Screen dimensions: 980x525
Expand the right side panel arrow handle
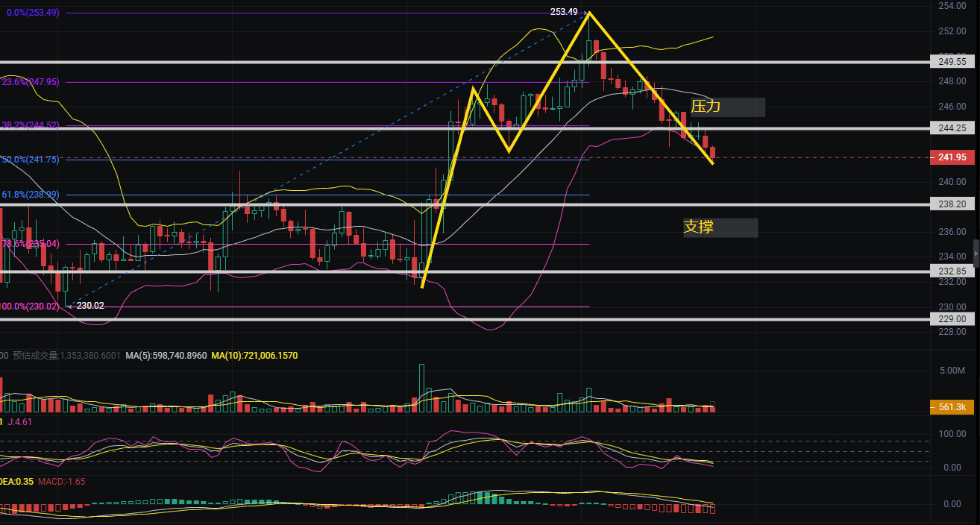pyautogui.click(x=976, y=254)
